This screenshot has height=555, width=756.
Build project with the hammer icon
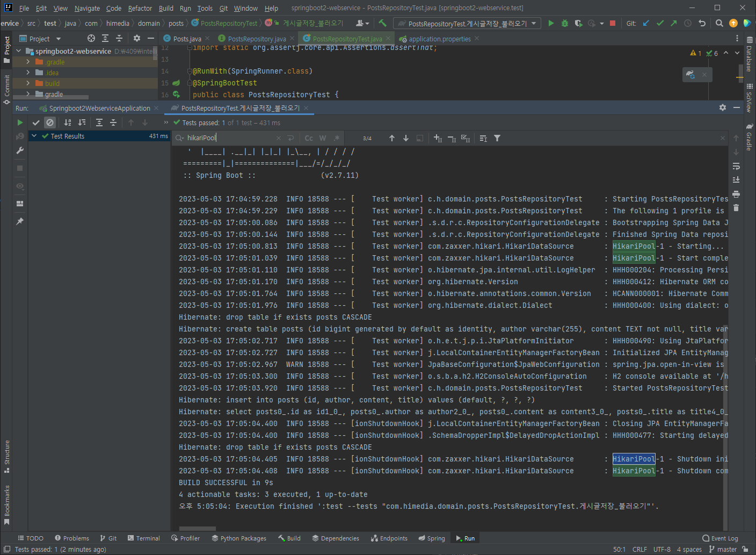(x=382, y=23)
